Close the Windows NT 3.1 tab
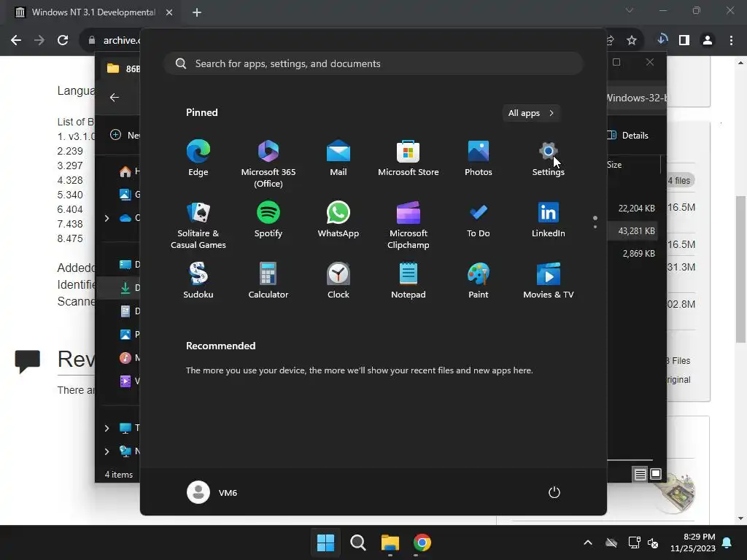 tap(169, 12)
